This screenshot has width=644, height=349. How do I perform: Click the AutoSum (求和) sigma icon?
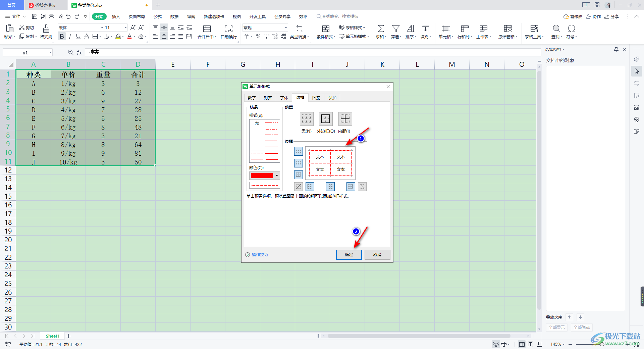(x=381, y=29)
